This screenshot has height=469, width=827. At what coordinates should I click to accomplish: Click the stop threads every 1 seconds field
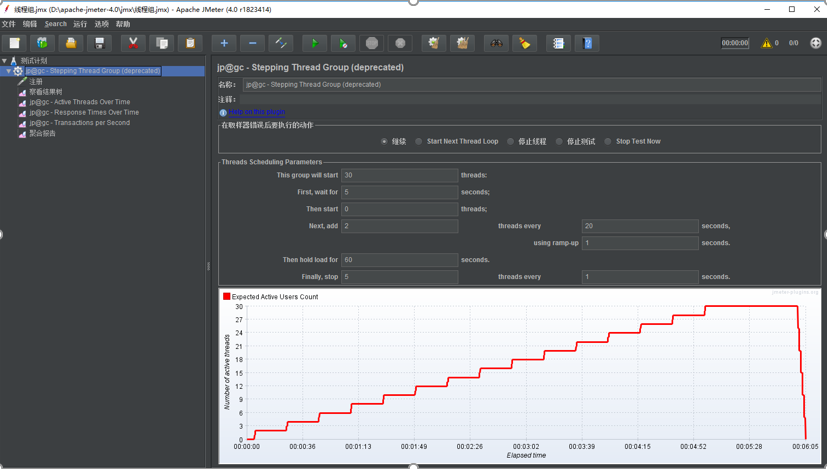640,276
